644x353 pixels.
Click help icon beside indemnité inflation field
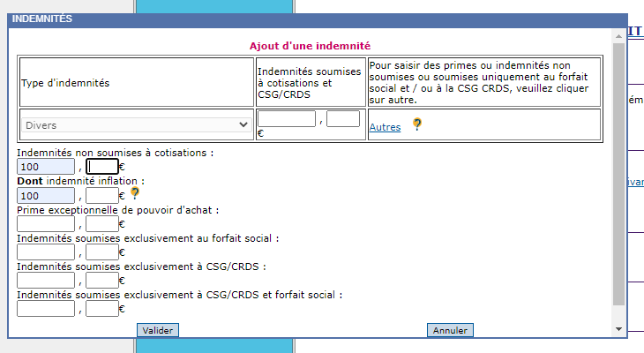point(135,193)
